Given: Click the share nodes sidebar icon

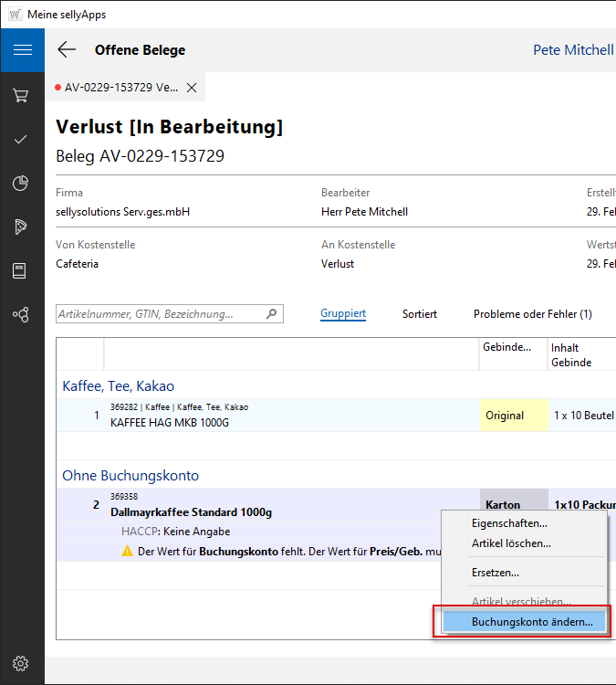Looking at the screenshot, I should click(x=21, y=315).
